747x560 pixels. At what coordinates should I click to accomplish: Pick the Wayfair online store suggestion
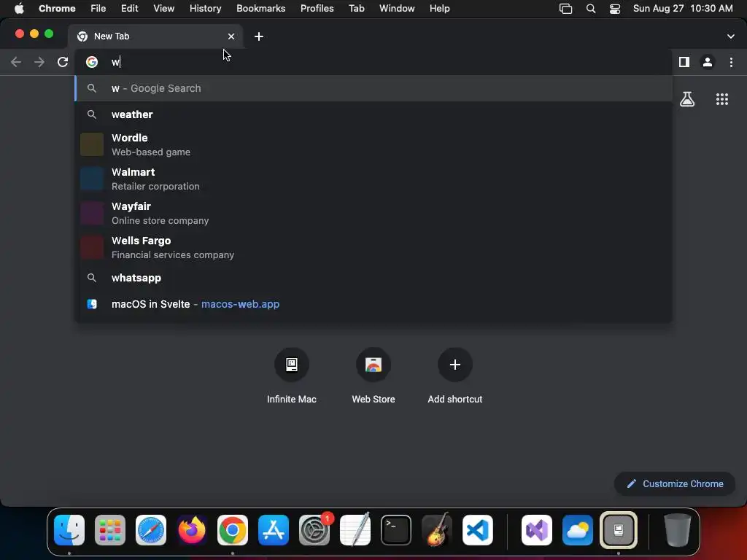(x=373, y=213)
